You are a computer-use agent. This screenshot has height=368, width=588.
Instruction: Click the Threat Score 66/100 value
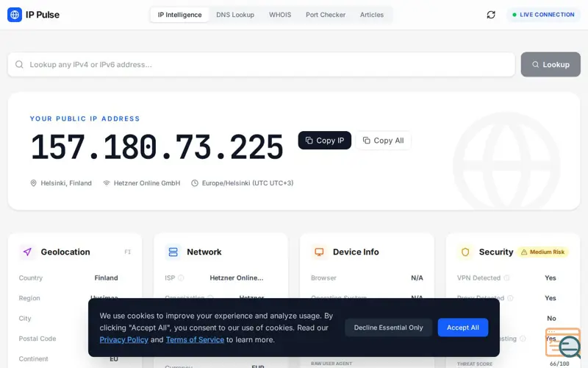559,364
